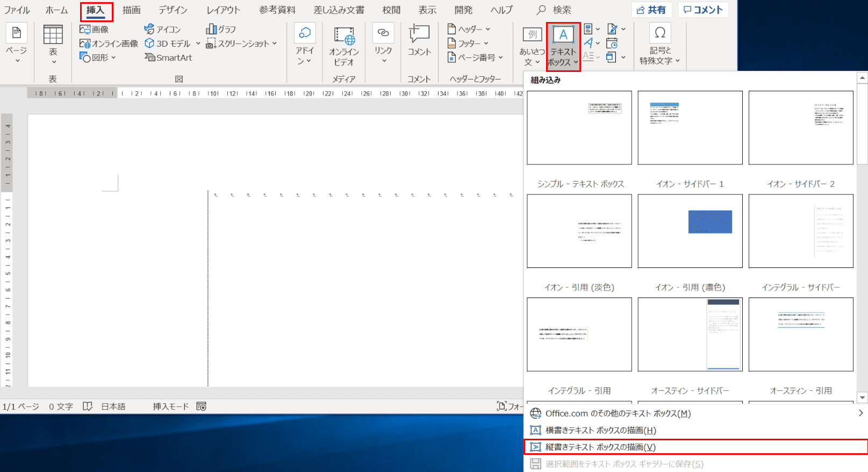This screenshot has height=472, width=868.
Task: Choose 横書きテキスト ボックスの描画
Action: coord(695,430)
